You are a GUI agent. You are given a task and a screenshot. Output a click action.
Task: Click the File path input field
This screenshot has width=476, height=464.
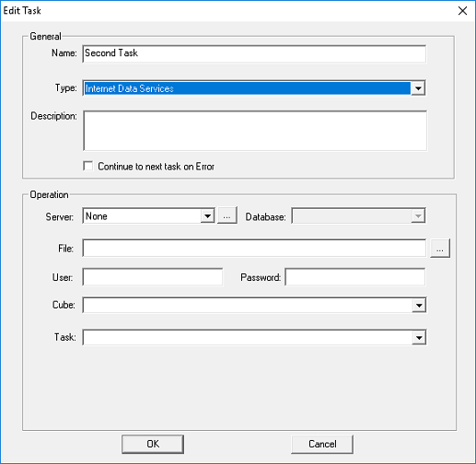pos(254,248)
